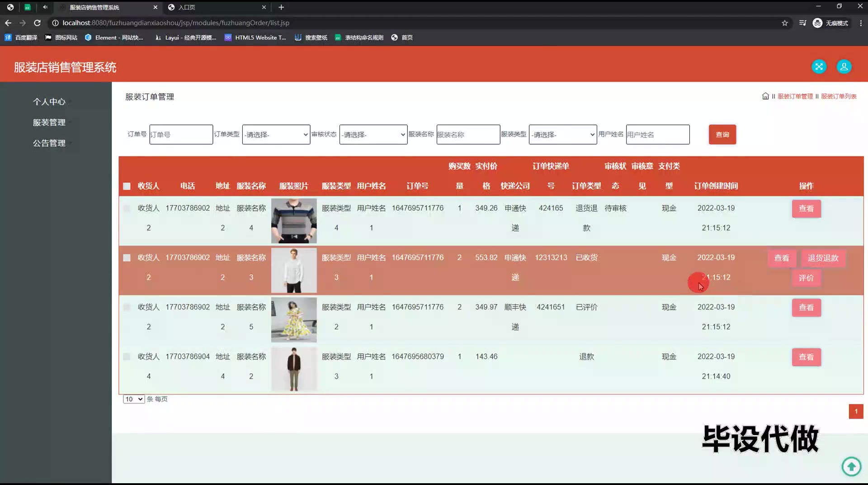The height and width of the screenshot is (485, 868).
Task: Click the browser address bar URL
Action: pyautogui.click(x=176, y=23)
